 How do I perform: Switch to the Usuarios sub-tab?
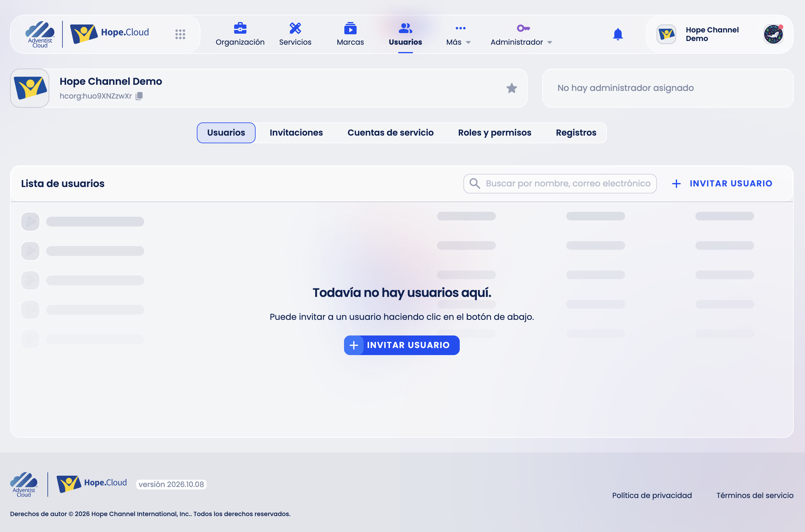pyautogui.click(x=226, y=133)
